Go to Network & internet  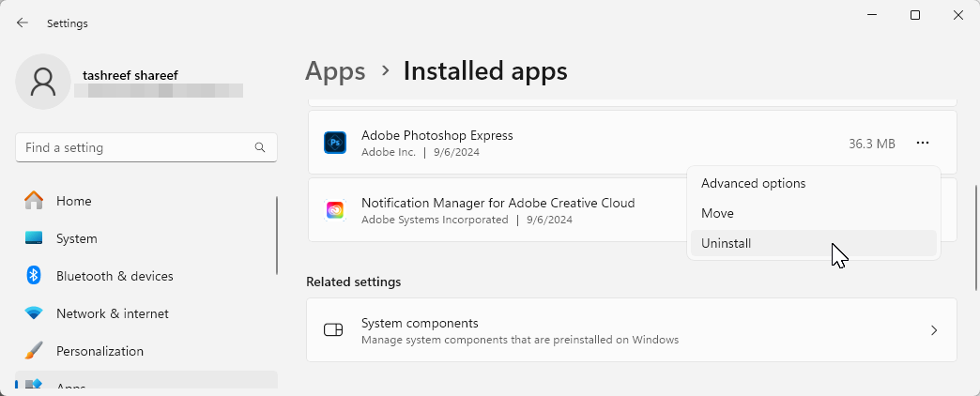[146, 312]
